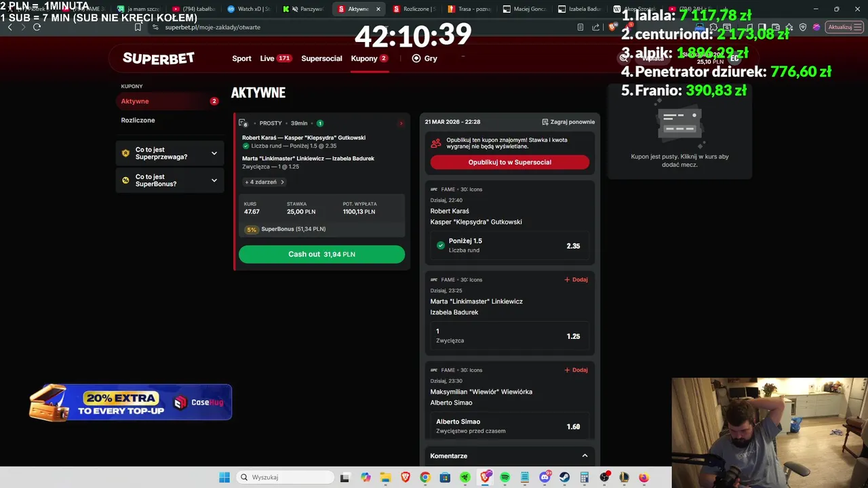Click Dodaj for Linkiewicz vs Badurek match

[x=576, y=279]
